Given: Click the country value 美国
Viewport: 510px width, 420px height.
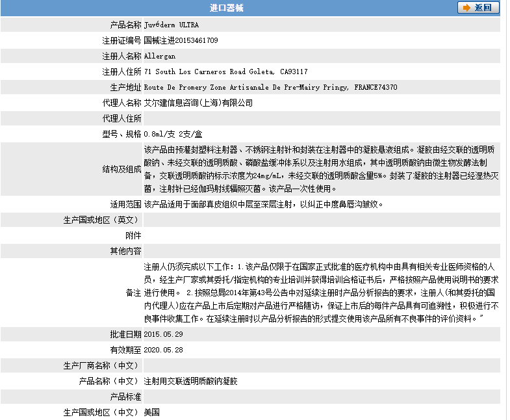Looking at the screenshot, I should tap(151, 412).
